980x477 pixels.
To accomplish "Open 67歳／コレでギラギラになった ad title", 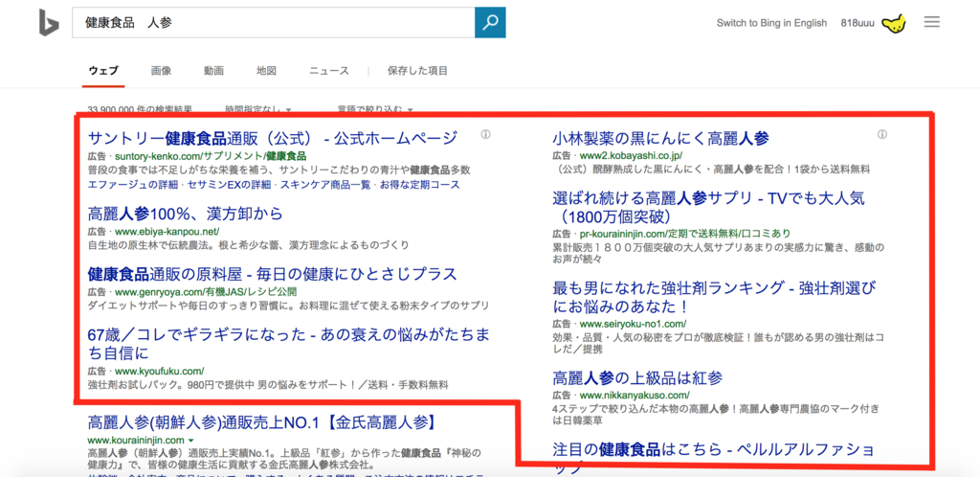I will (289, 344).
